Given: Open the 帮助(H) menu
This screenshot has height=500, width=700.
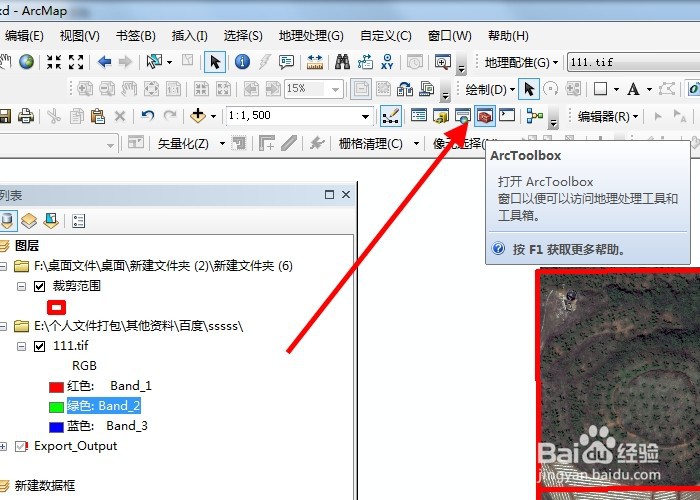Looking at the screenshot, I should tap(508, 36).
